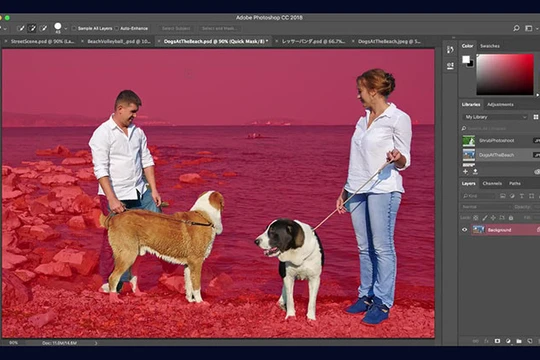Filter layers by shape layer icon
Image resolution: width=540 pixels, height=360 pixels.
[x=532, y=196]
